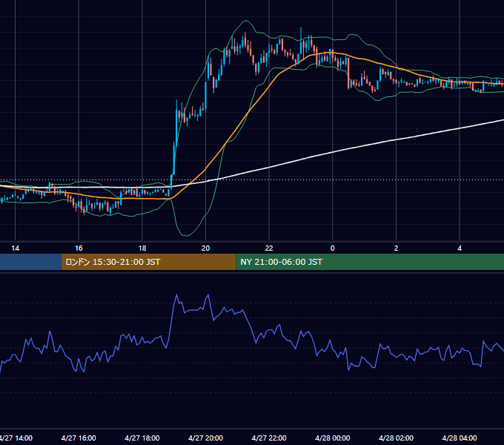Select the hour label 2 on the price chart
This screenshot has width=504, height=445.
(396, 248)
